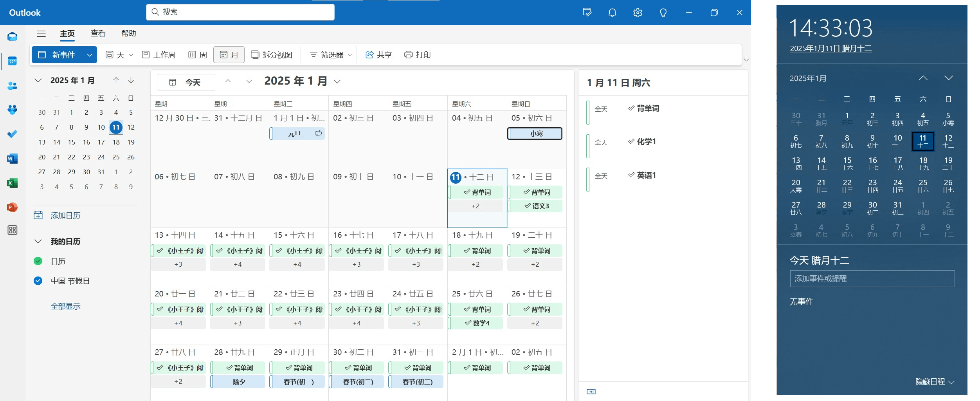Open the 2025 年 1 月 header dropdown
This screenshot has width=980, height=401.
pyautogui.click(x=337, y=81)
